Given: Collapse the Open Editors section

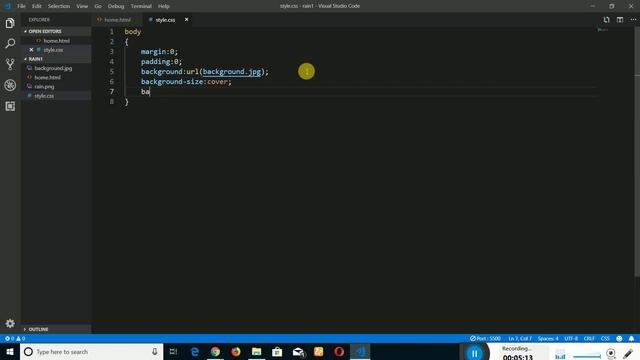Looking at the screenshot, I should pyautogui.click(x=56, y=31).
